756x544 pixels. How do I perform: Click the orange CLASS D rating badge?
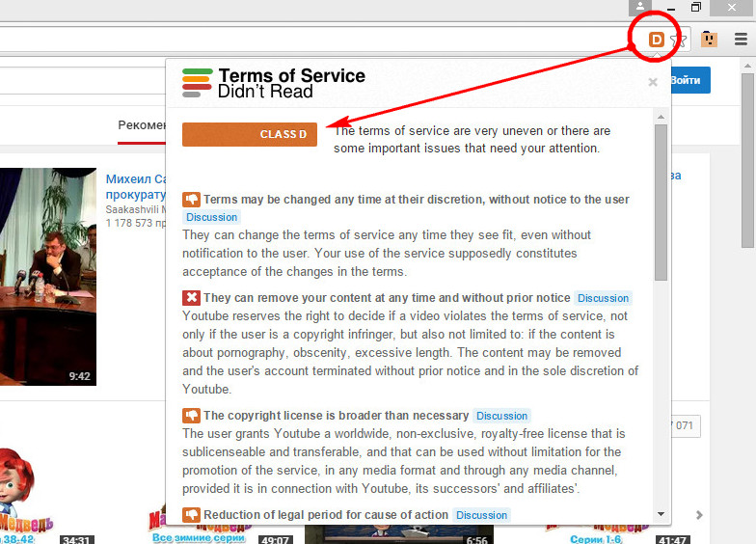pyautogui.click(x=249, y=134)
